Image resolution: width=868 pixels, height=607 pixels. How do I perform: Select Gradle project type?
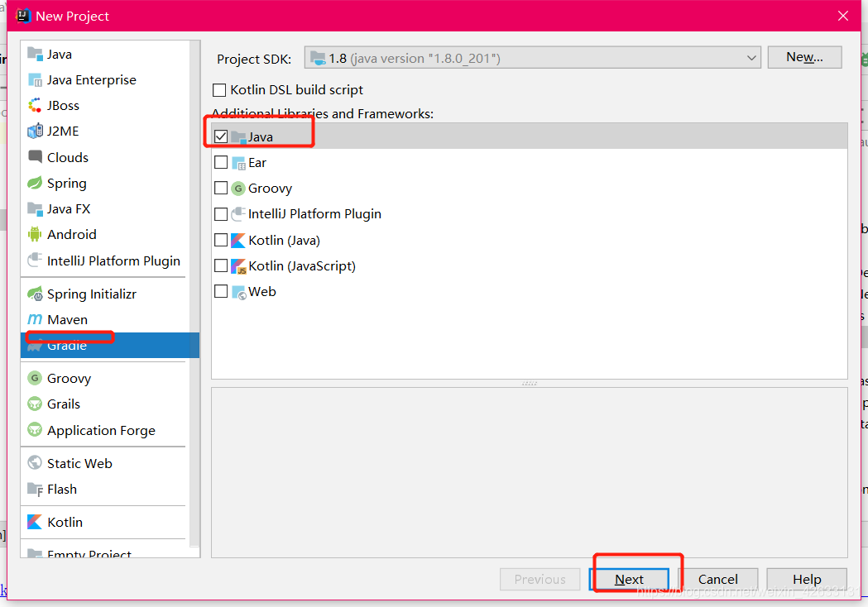click(109, 346)
